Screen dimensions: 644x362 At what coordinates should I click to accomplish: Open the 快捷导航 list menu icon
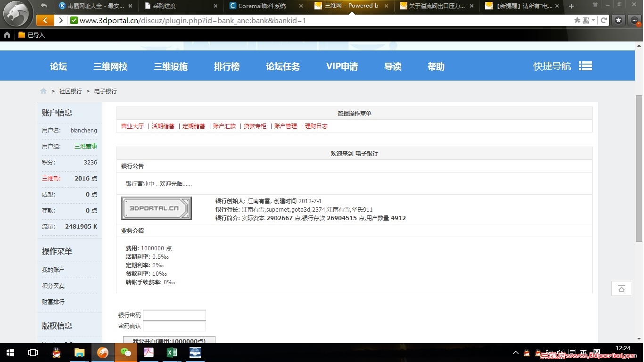coord(586,66)
